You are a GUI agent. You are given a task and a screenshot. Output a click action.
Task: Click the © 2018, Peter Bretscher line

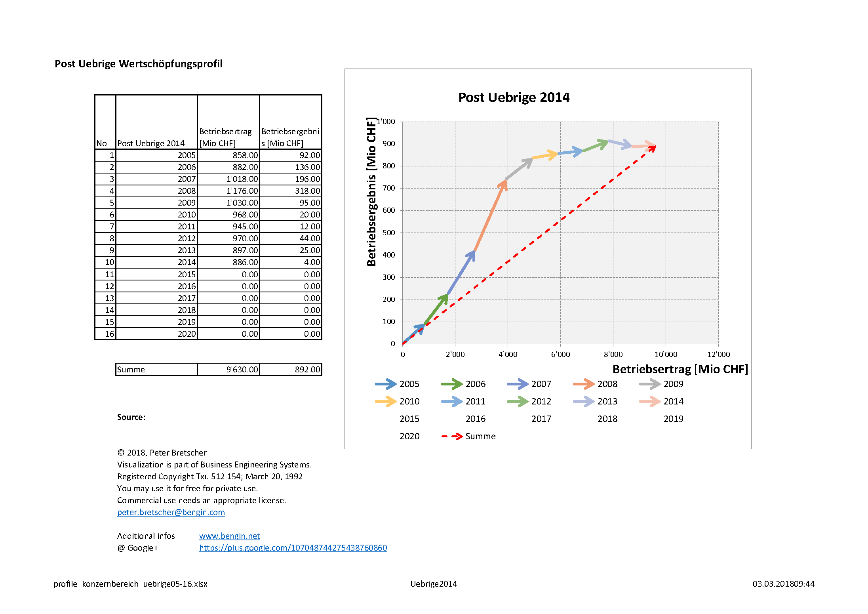(162, 453)
